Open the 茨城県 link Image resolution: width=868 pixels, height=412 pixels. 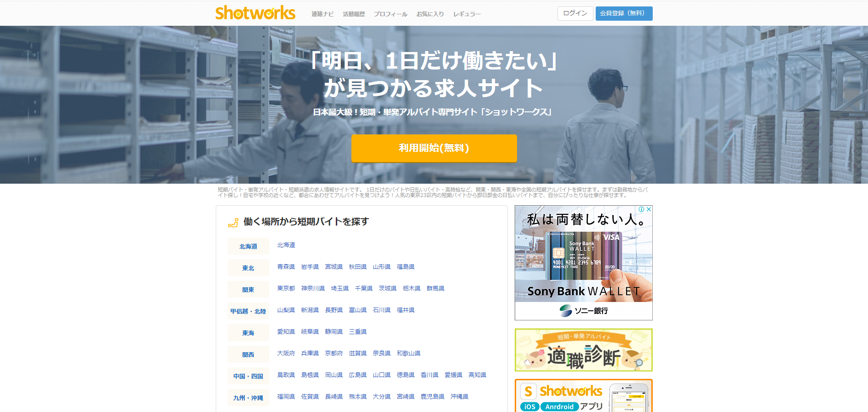coord(388,288)
